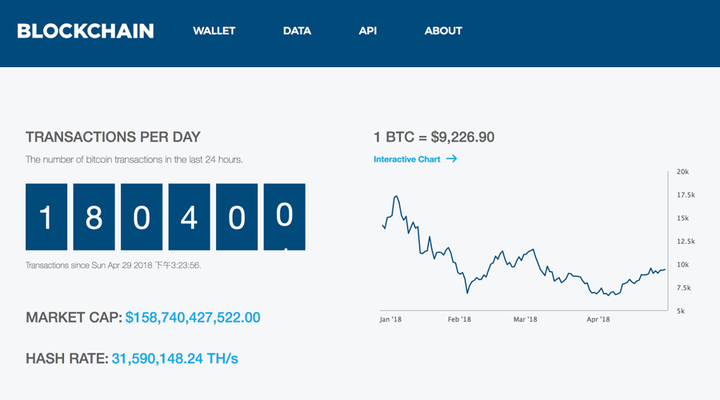Viewport: 720px width, 400px height.
Task: Open the ABOUT page
Action: click(443, 31)
